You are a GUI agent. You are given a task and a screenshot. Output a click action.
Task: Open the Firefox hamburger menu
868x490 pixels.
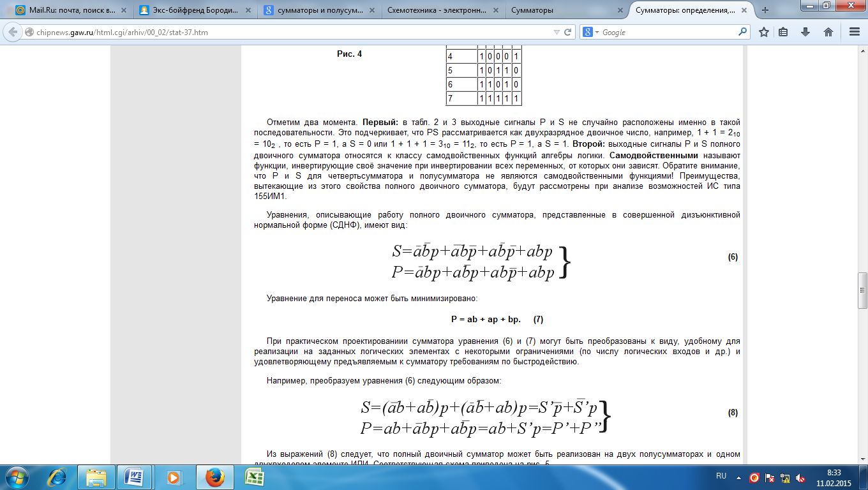tap(854, 32)
